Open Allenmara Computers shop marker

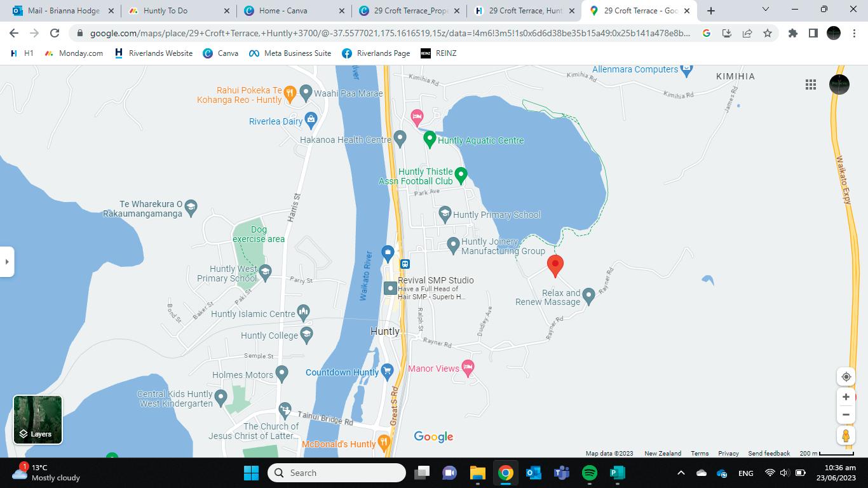point(686,70)
